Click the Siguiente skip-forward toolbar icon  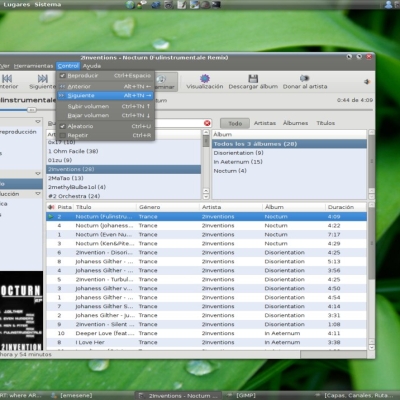pyautogui.click(x=43, y=78)
